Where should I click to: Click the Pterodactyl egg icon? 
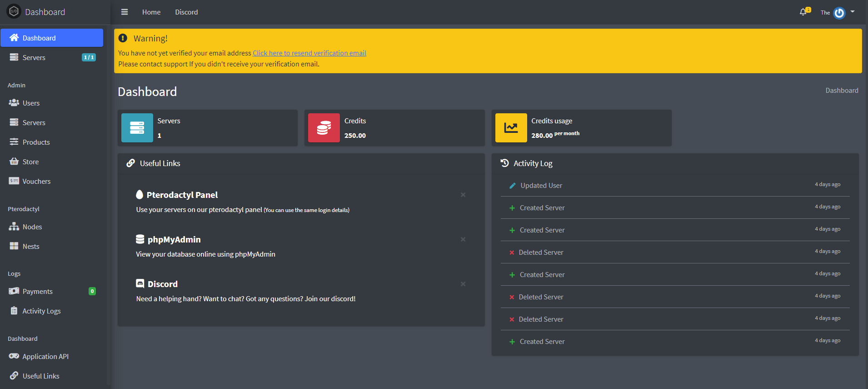[140, 194]
